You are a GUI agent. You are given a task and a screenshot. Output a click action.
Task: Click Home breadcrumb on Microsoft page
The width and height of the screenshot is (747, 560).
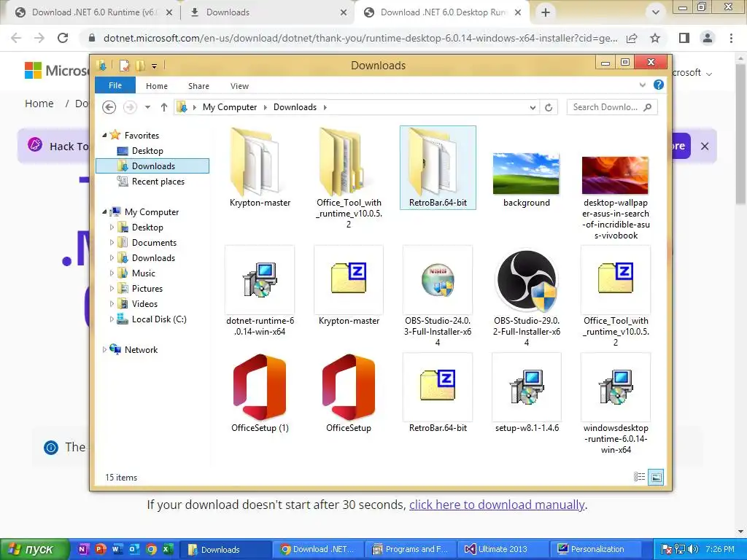click(x=39, y=104)
